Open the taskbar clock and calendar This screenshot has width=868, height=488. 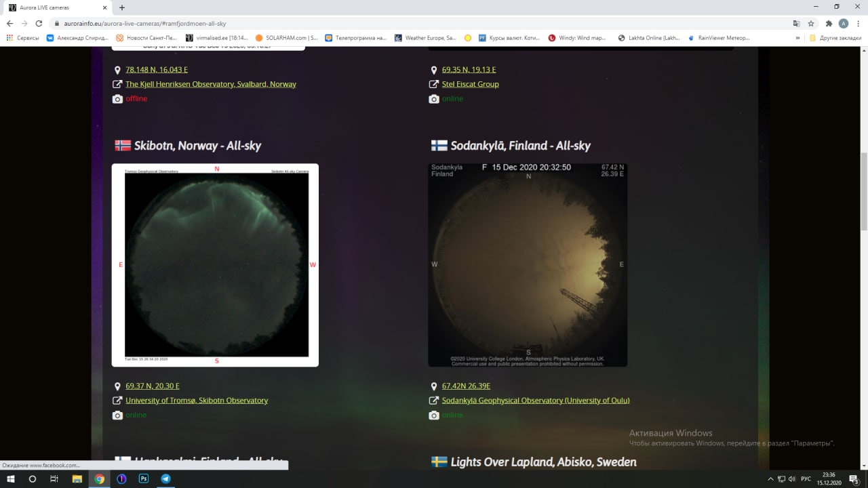[x=829, y=479]
